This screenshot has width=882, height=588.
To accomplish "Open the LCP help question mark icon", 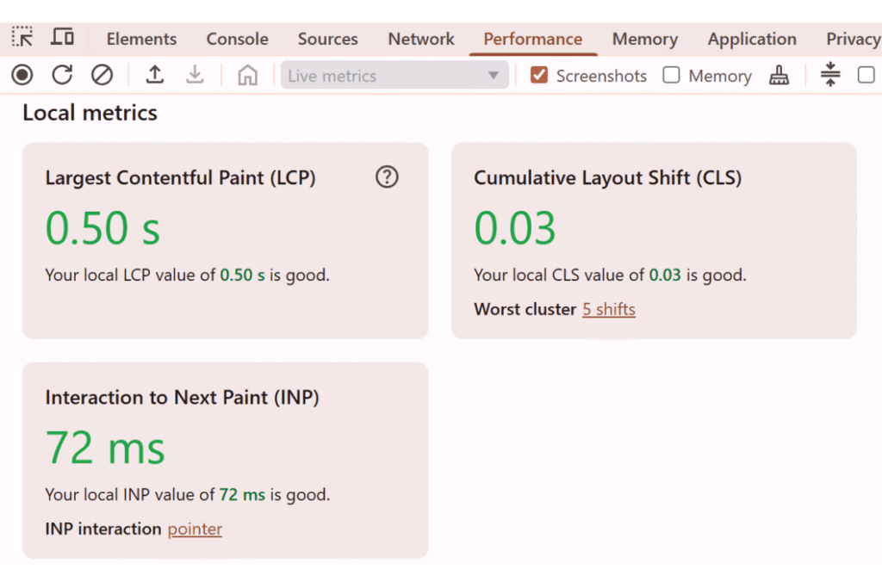I will [x=387, y=177].
